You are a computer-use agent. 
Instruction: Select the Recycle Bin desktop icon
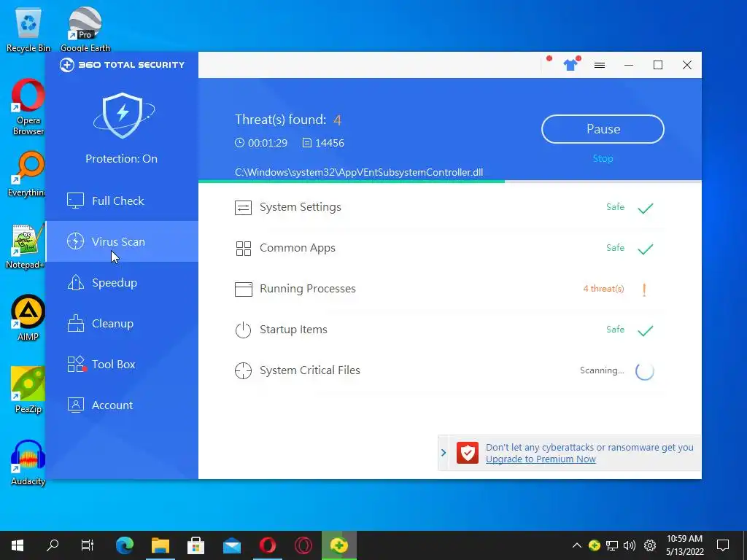coord(28,29)
